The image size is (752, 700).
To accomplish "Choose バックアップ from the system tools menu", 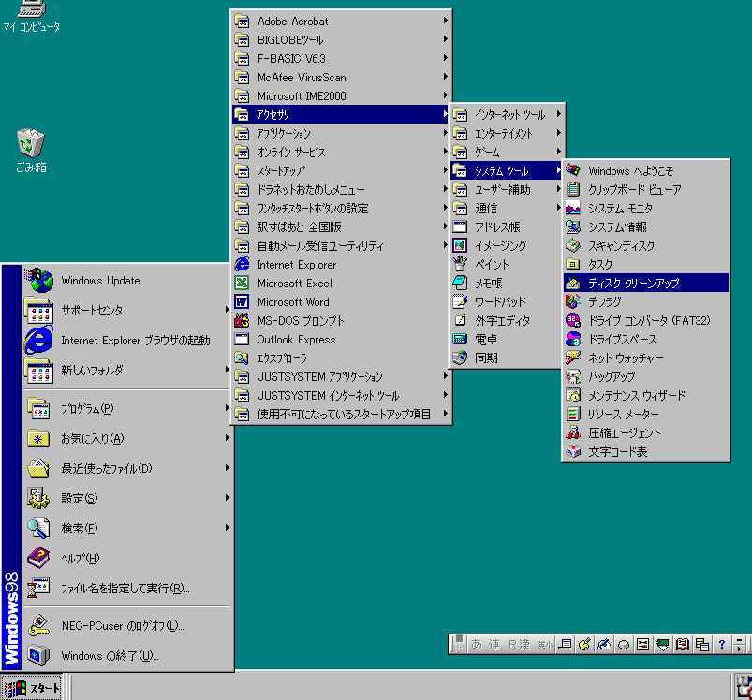I will pyautogui.click(x=646, y=376).
